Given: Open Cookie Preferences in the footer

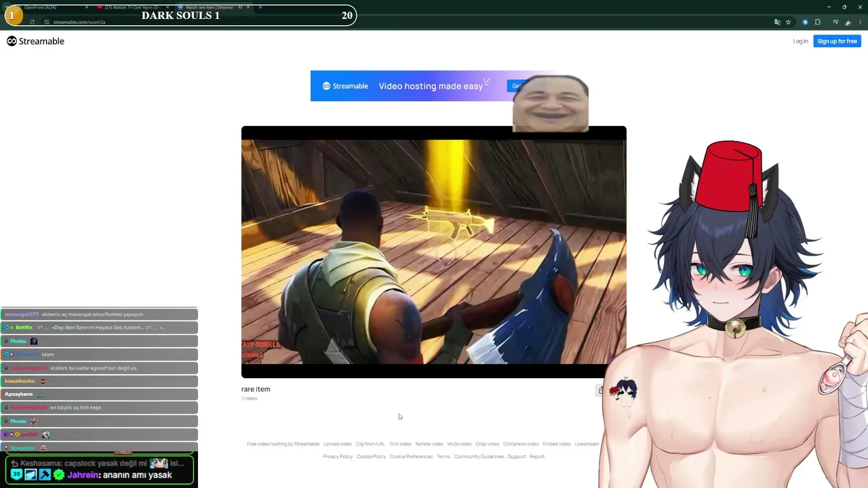Looking at the screenshot, I should pyautogui.click(x=411, y=457).
